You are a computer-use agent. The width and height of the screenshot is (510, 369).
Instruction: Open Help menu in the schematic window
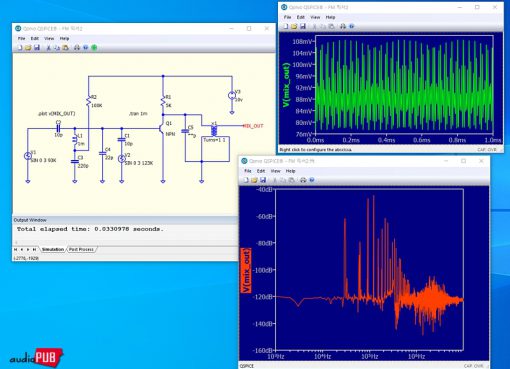64,38
